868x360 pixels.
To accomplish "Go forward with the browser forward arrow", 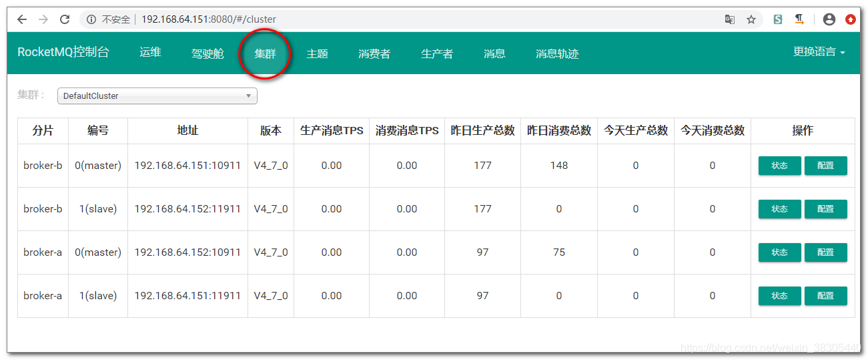I will coord(43,19).
